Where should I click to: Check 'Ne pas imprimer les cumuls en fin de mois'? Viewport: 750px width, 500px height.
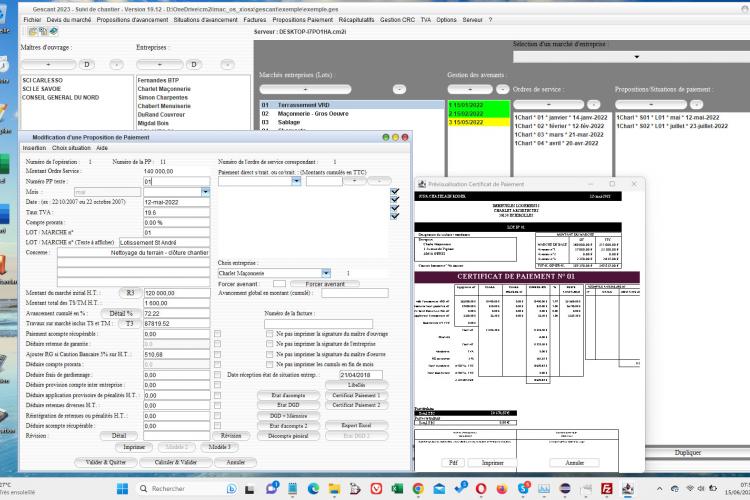point(270,364)
